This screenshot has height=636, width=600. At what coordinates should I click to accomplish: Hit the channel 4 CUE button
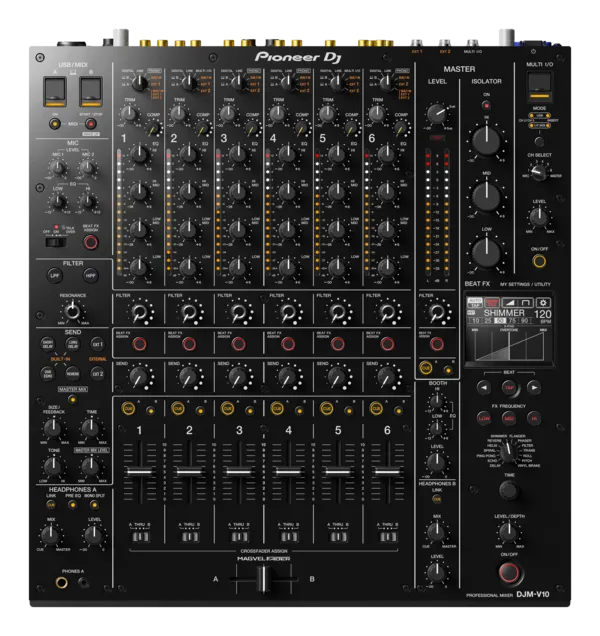(x=277, y=408)
